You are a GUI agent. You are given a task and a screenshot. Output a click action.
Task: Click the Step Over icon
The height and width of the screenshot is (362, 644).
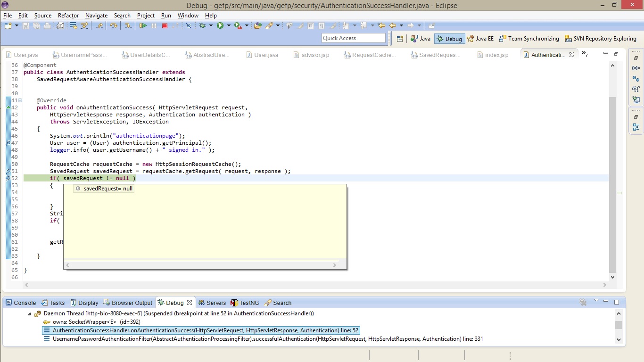114,26
